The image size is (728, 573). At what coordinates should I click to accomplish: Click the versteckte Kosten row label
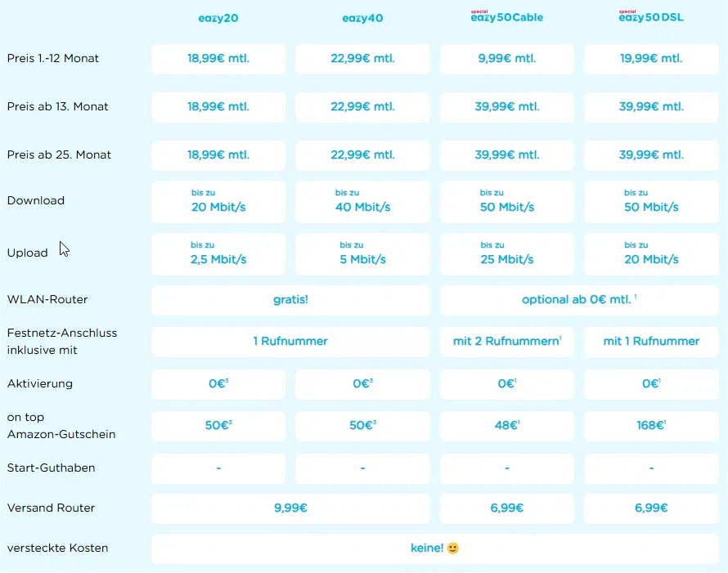(57, 548)
